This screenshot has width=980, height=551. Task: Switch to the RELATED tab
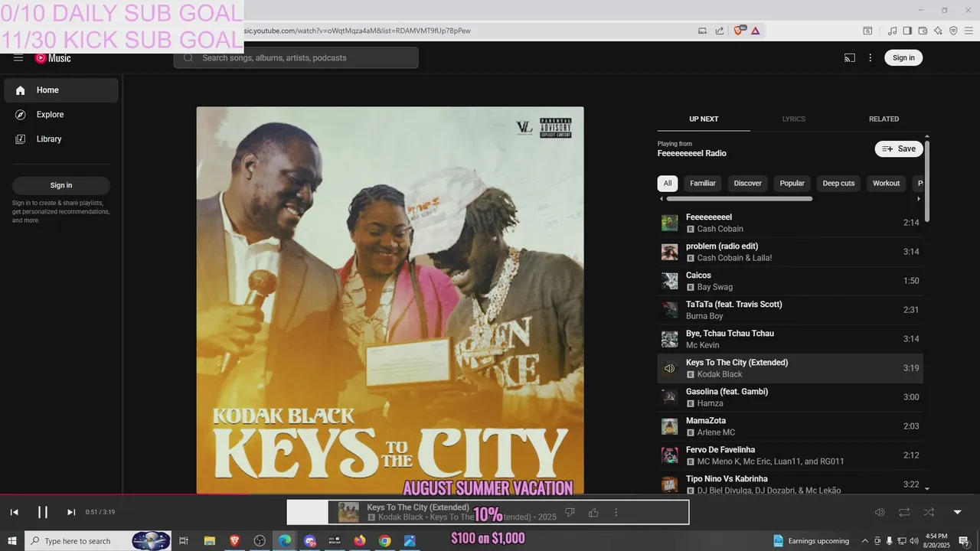(x=884, y=119)
